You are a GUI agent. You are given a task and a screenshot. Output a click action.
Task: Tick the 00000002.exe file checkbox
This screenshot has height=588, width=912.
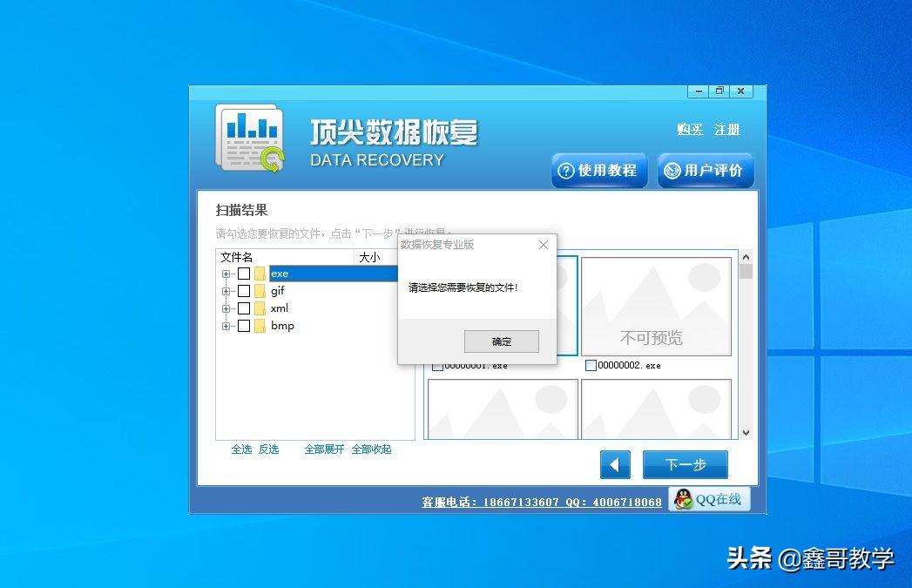point(591,365)
